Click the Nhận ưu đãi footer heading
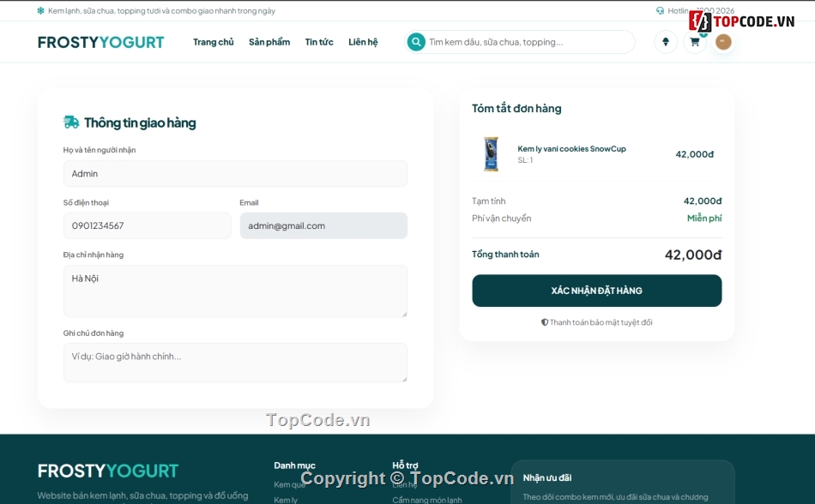This screenshot has width=815, height=504. click(x=547, y=478)
